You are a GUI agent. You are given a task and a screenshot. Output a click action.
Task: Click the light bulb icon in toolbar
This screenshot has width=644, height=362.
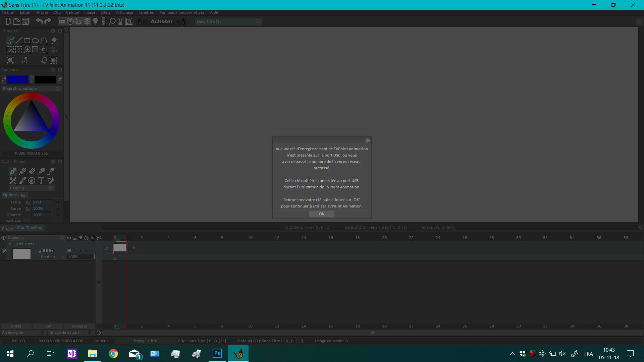(95, 21)
